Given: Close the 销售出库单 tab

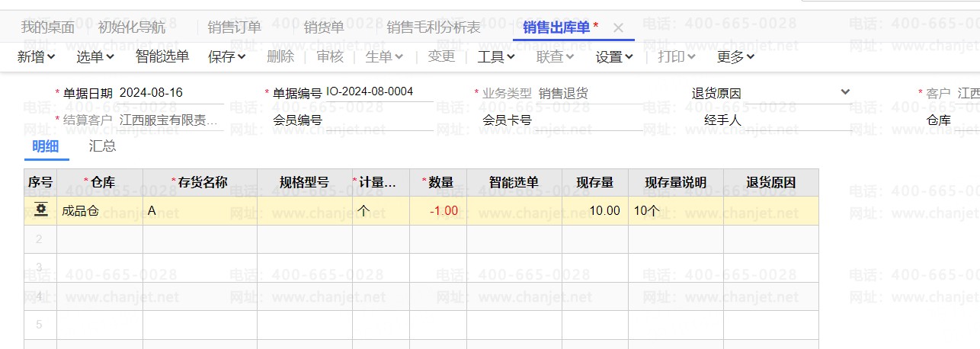Looking at the screenshot, I should click(619, 28).
